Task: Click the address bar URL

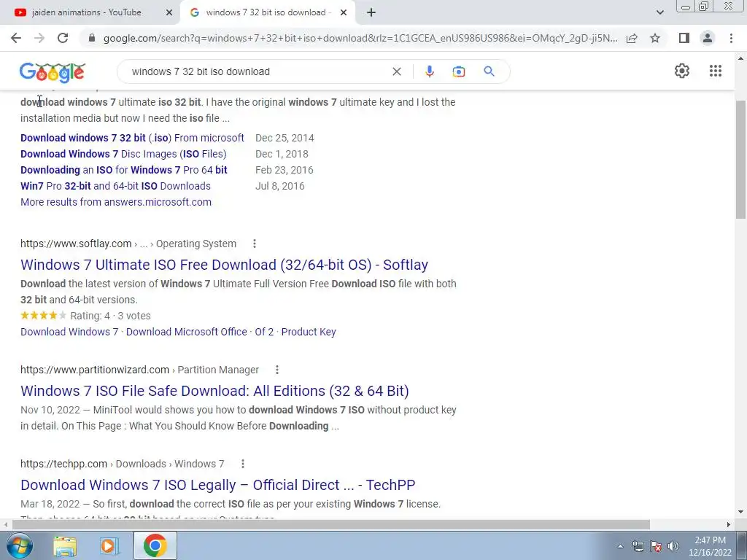Action: coord(360,38)
